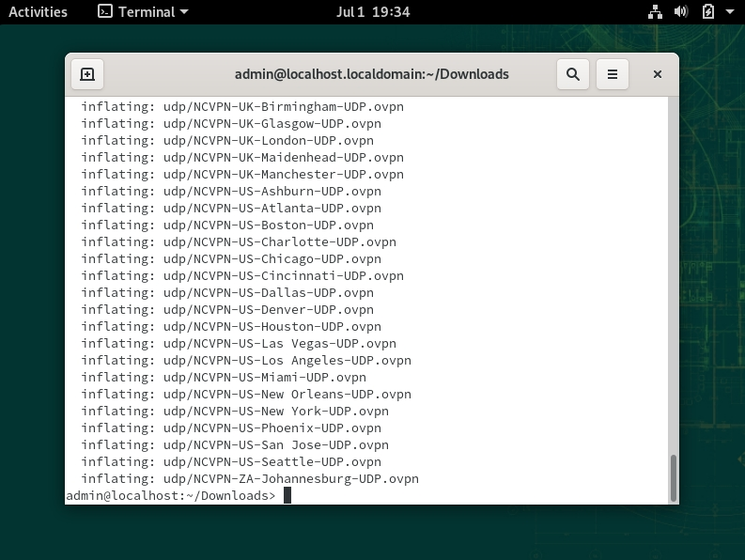
Task: Click the terminal vertical scrollbar thumb
Action: tap(673, 477)
